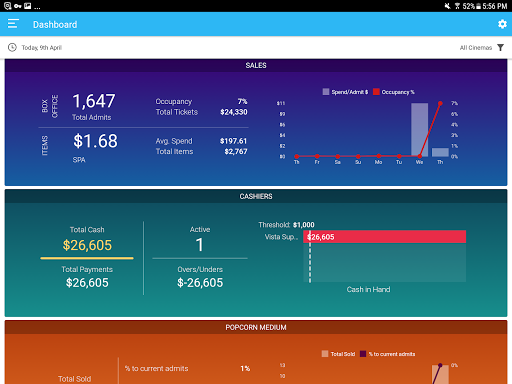Open settings via the gear icon
The height and width of the screenshot is (384, 512).
[502, 24]
